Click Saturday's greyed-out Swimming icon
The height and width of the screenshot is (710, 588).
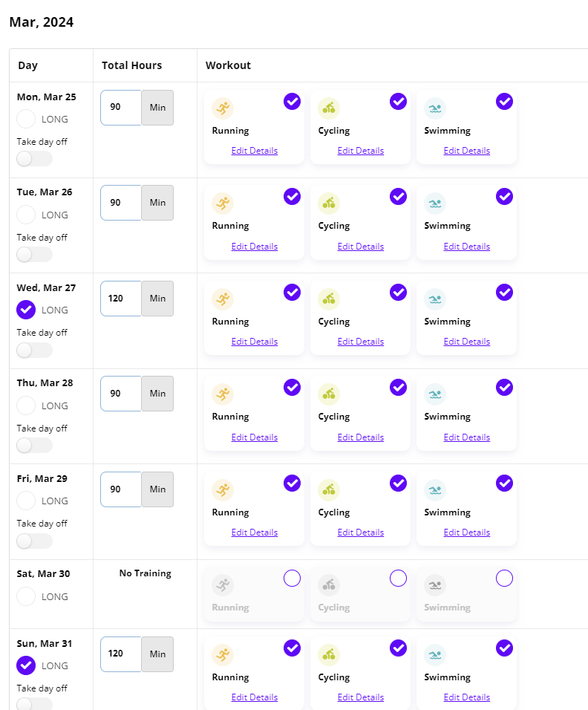tap(435, 585)
